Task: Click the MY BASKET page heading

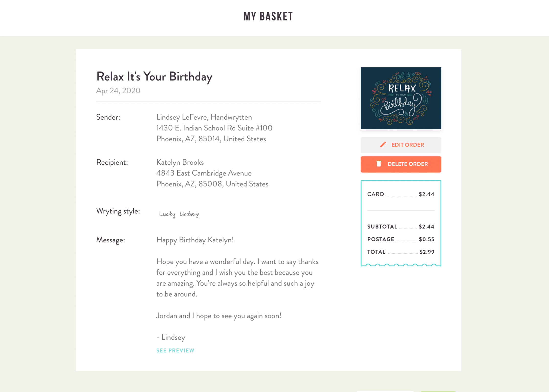Action: pyautogui.click(x=268, y=17)
